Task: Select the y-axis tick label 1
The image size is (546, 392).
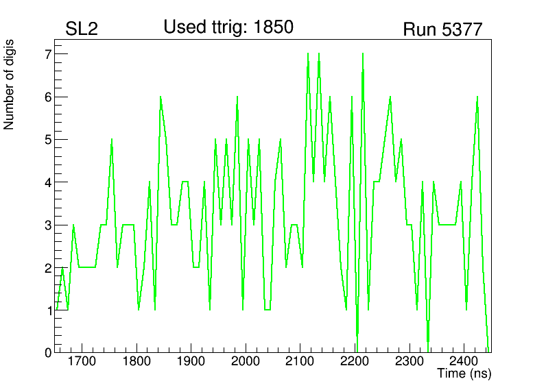Action: 49,310
